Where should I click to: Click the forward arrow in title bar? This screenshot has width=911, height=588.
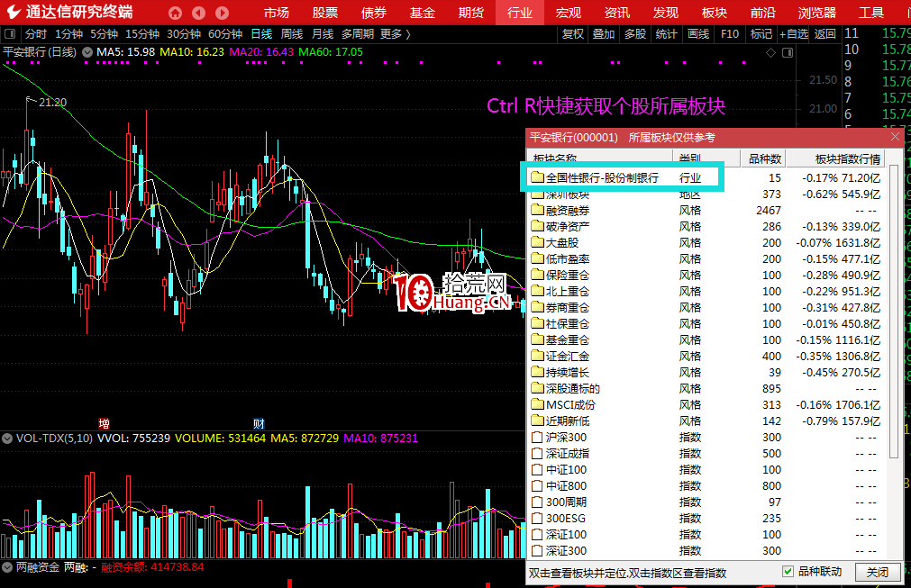[x=222, y=13]
